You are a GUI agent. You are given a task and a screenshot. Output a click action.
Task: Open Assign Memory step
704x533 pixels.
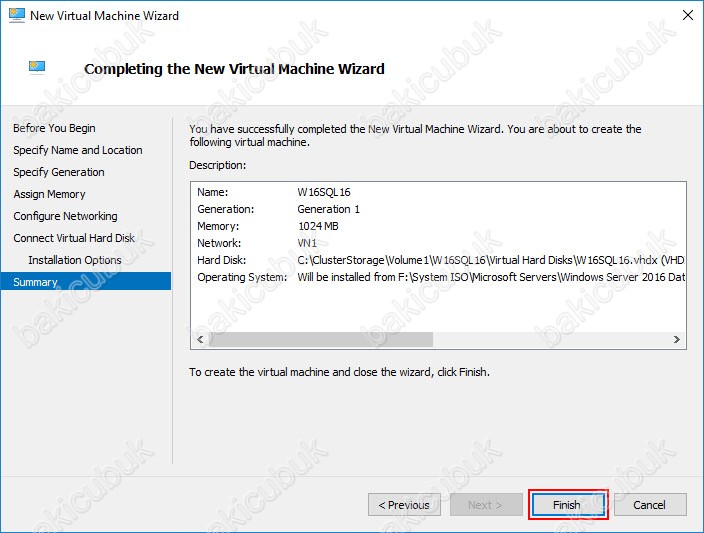[49, 194]
